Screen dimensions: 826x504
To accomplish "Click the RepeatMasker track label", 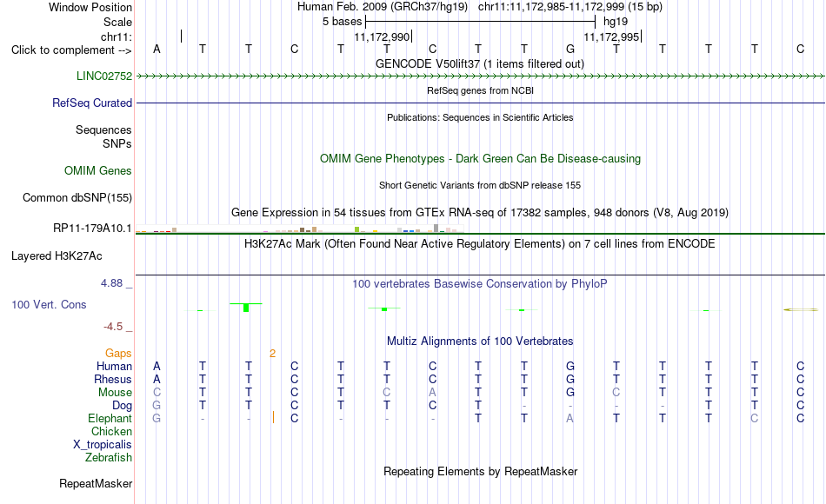I will tap(96, 483).
